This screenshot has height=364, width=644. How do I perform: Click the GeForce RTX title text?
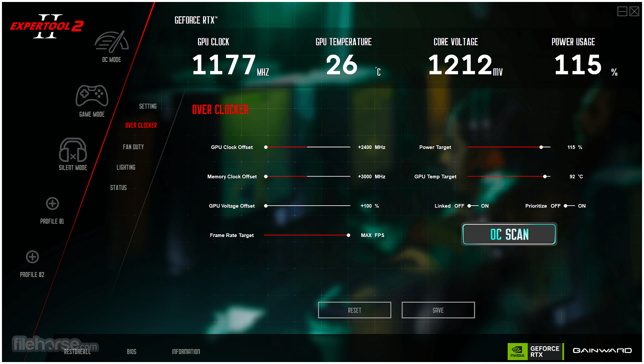coord(196,20)
